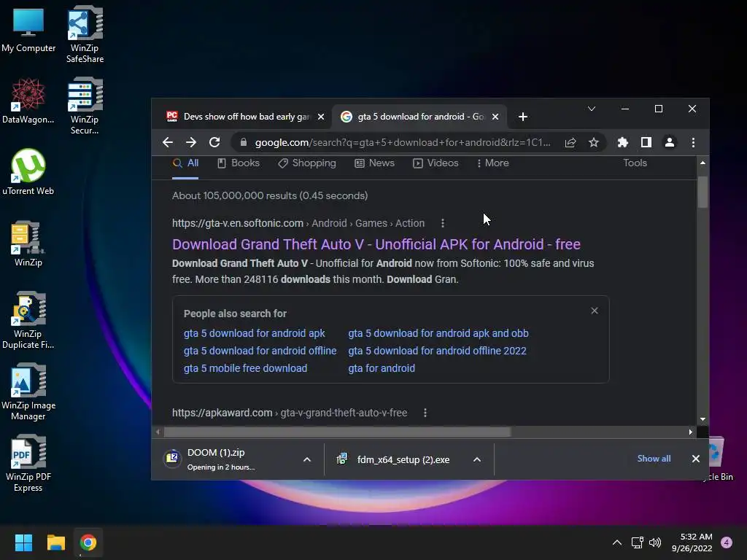Open the Chrome three-dot menu

pyautogui.click(x=693, y=142)
